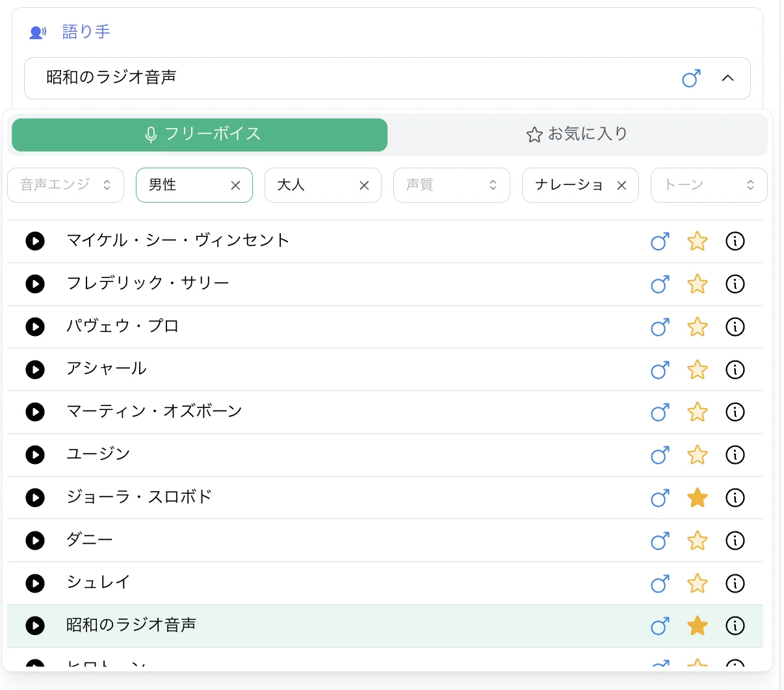Open info for 昭和のラジオ音声 row

[x=735, y=626]
